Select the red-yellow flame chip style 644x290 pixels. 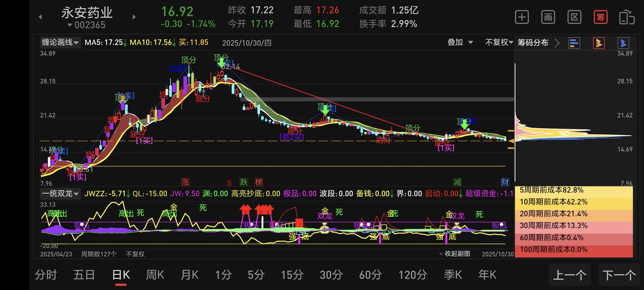point(599,43)
